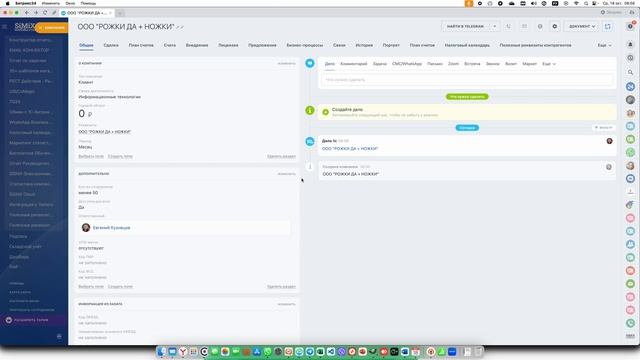Image resolution: width=640 pixels, height=360 pixels.
Task: Click изменить in the О компании section
Action: (287, 64)
